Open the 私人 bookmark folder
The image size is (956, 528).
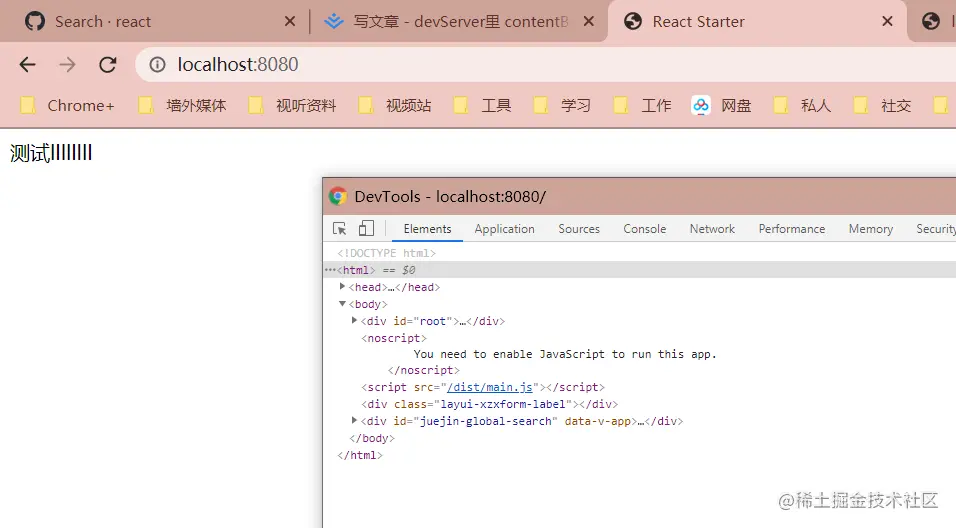[802, 105]
